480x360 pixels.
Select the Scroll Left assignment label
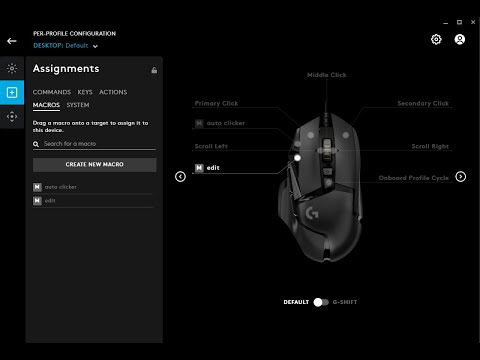point(211,146)
